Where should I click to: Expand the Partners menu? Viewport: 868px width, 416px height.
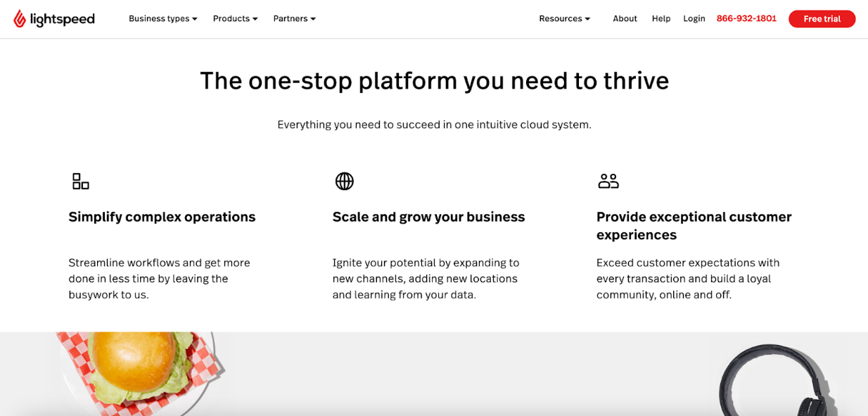click(295, 19)
